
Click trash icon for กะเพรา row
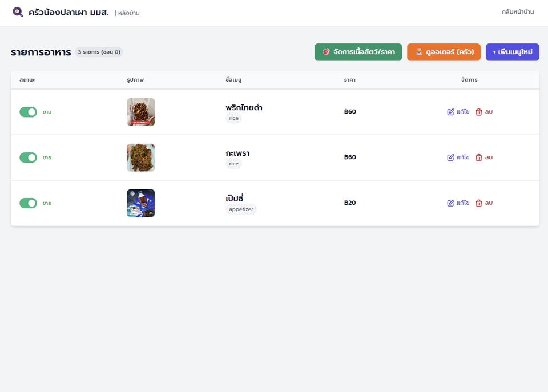(479, 157)
